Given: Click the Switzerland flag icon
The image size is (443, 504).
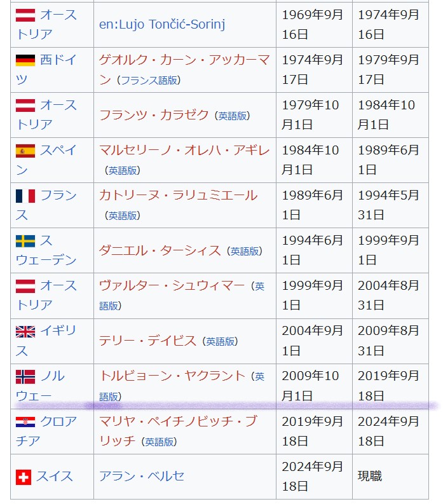Looking at the screenshot, I should 24,477.
